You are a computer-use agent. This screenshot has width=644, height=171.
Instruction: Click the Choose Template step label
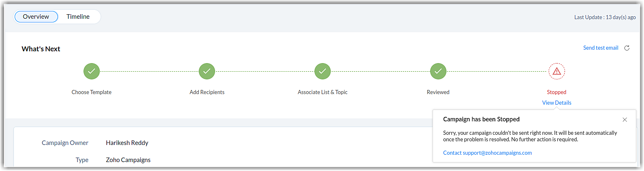pos(92,92)
